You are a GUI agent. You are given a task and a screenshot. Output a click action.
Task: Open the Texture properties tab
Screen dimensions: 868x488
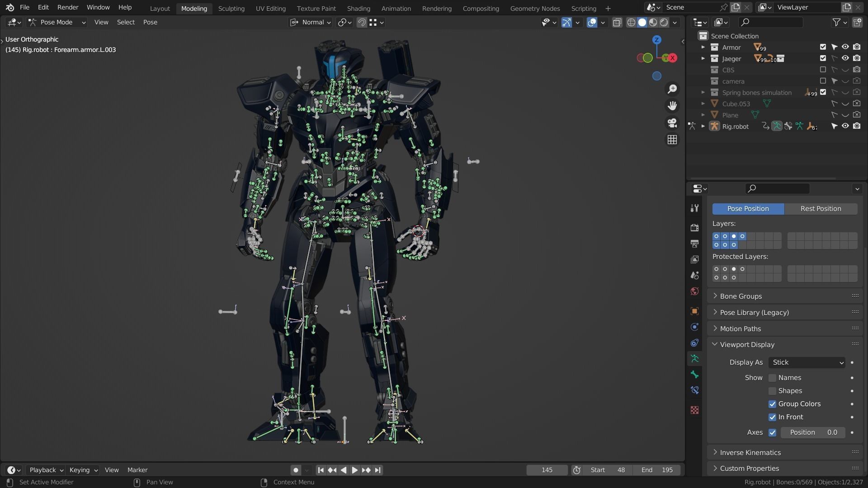click(x=694, y=410)
